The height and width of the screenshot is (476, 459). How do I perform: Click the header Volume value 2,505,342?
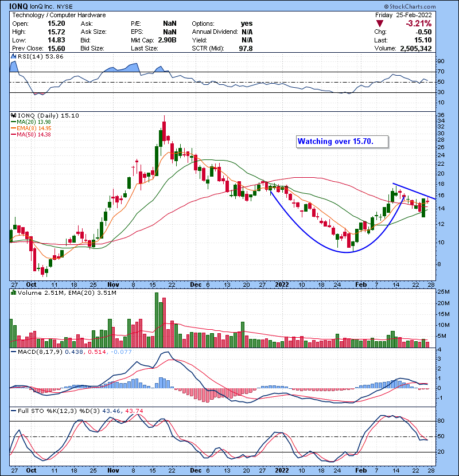[416, 49]
